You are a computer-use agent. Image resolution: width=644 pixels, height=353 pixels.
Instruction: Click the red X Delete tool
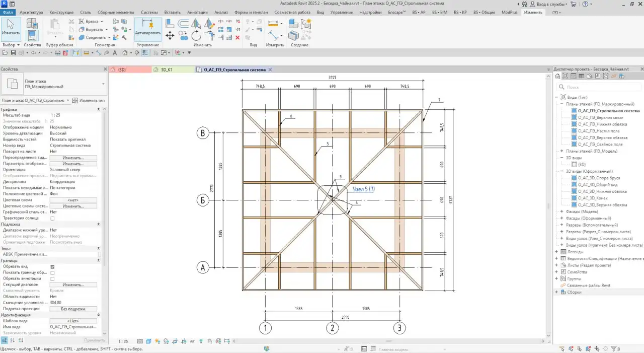pos(237,38)
